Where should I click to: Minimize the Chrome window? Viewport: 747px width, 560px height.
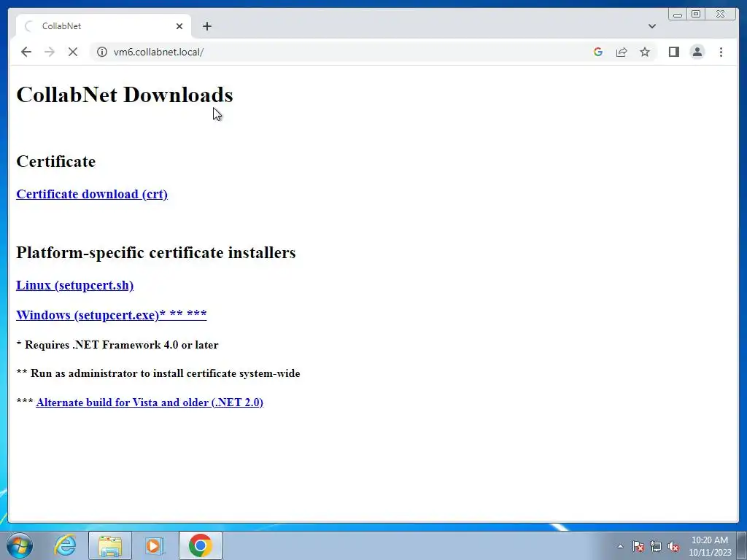point(678,15)
